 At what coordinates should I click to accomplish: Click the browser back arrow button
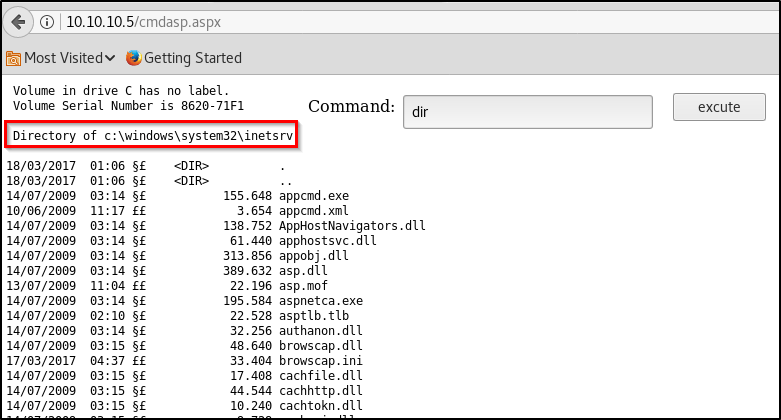(x=18, y=21)
